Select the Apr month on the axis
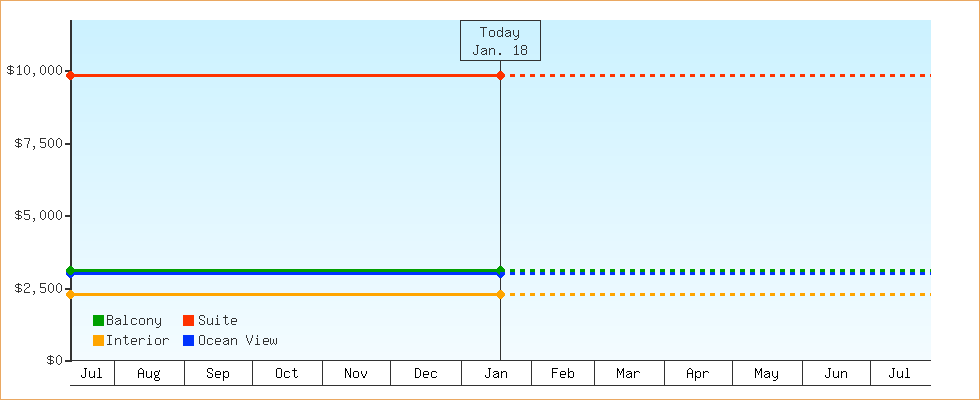This screenshot has height=400, width=980. click(x=698, y=374)
